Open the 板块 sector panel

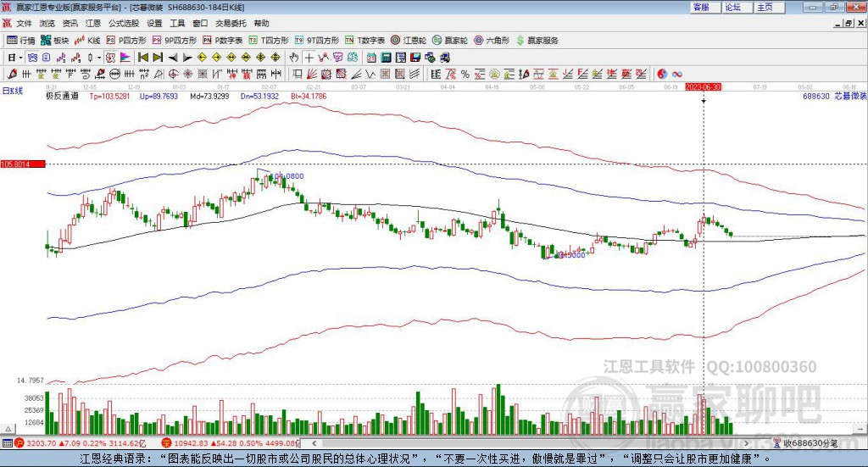point(55,41)
